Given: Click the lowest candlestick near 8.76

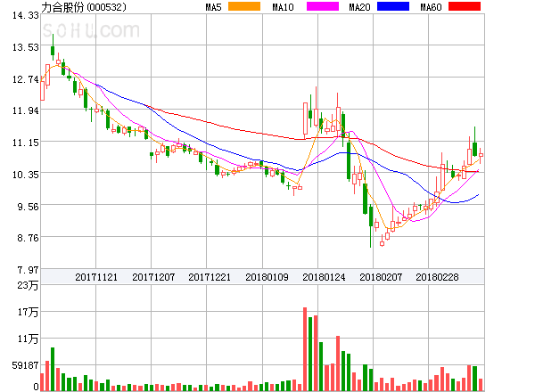Looking at the screenshot, I should click(383, 241).
